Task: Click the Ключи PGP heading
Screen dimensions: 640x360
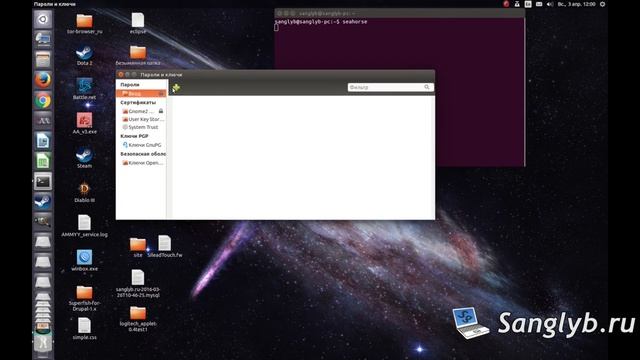Action: pos(134,136)
